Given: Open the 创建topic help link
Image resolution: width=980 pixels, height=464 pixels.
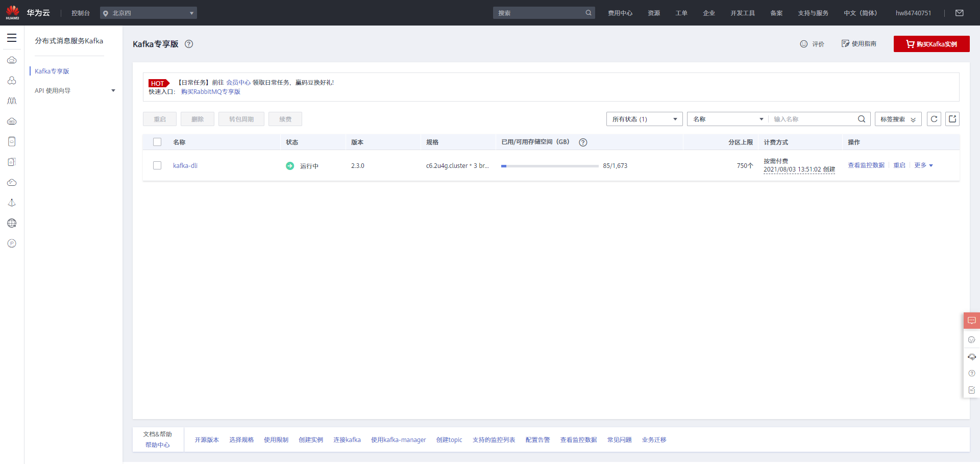Looking at the screenshot, I should [x=449, y=440].
